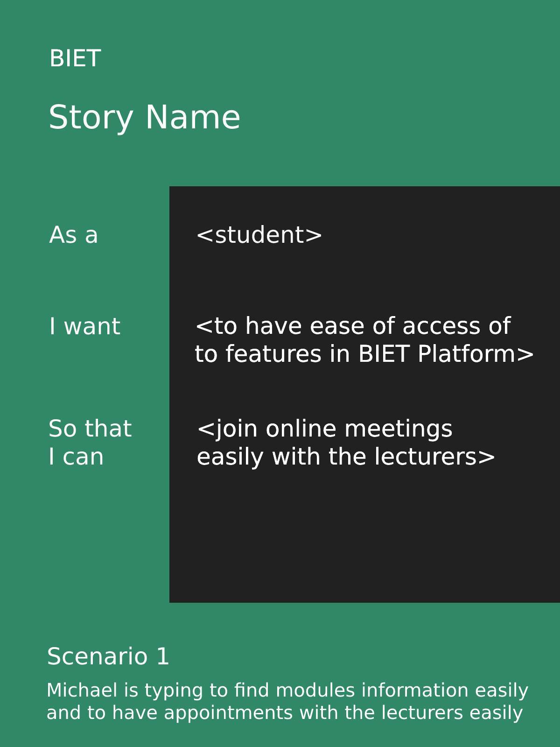Click the Scenario 1 heading
This screenshot has height=747, width=560.
tap(108, 656)
